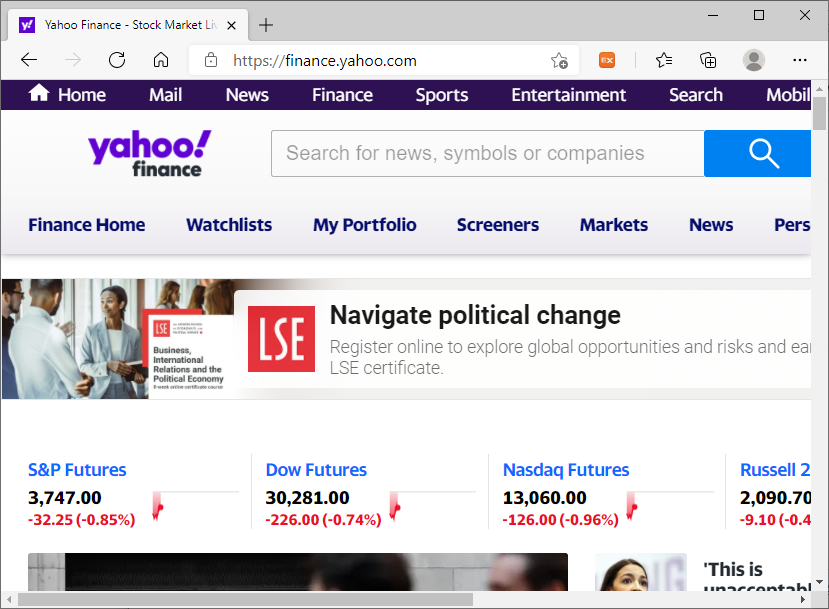Open S&P Futures sparkline chart
The width and height of the screenshot is (829, 609).
pyautogui.click(x=195, y=506)
